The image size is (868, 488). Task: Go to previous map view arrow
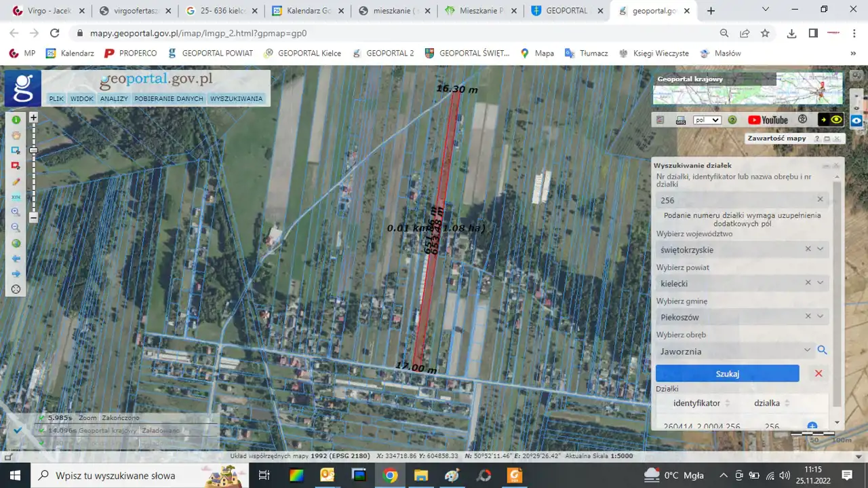[x=16, y=259]
